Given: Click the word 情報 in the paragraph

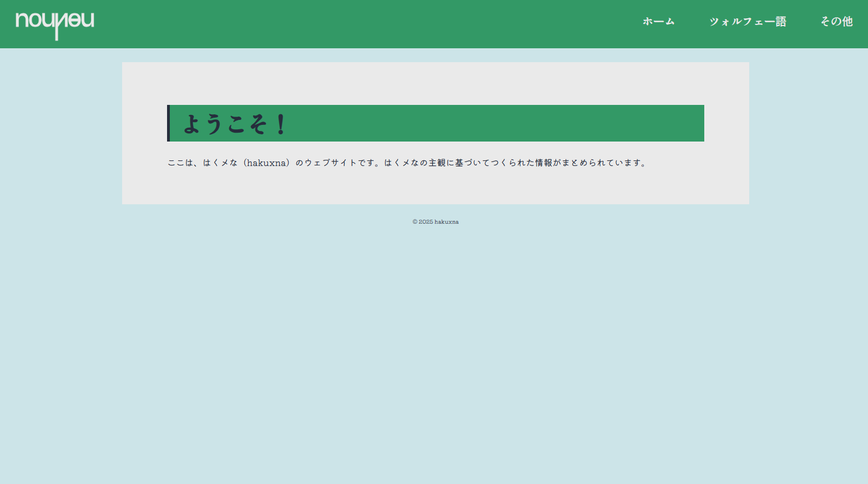Looking at the screenshot, I should pos(543,163).
